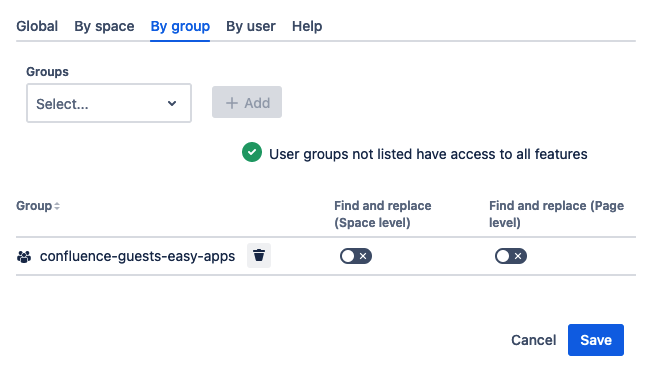The height and width of the screenshot is (375, 652).
Task: Open the Groups Select... dropdown
Action: click(x=109, y=103)
